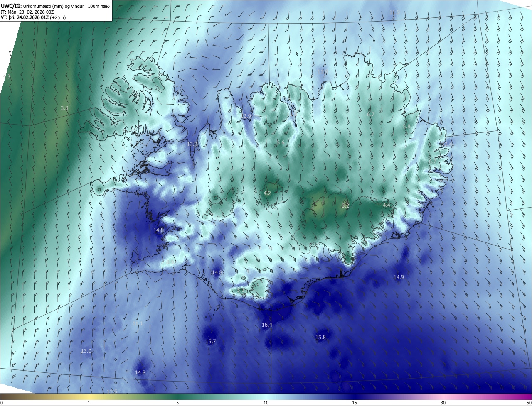This screenshot has height=406, width=532.
Task: Click the 5.8 value label
Action: (x=406, y=126)
